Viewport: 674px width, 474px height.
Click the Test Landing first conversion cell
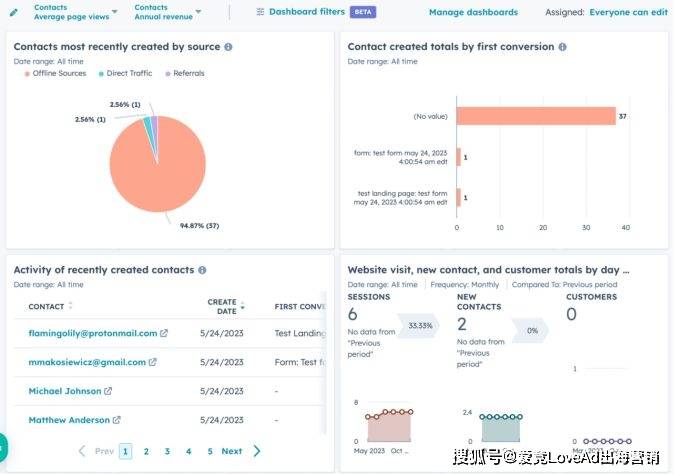coord(300,333)
